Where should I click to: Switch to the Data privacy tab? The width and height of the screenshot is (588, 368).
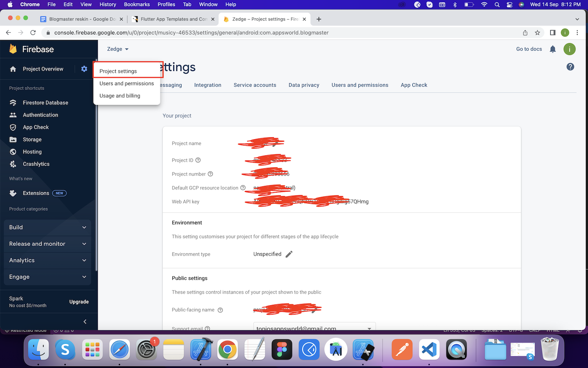[304, 85]
